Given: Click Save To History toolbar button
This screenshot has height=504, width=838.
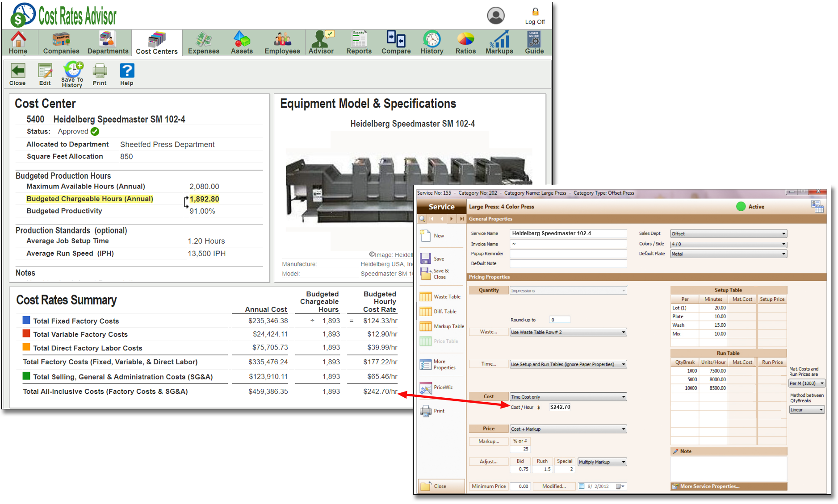Looking at the screenshot, I should tap(72, 75).
